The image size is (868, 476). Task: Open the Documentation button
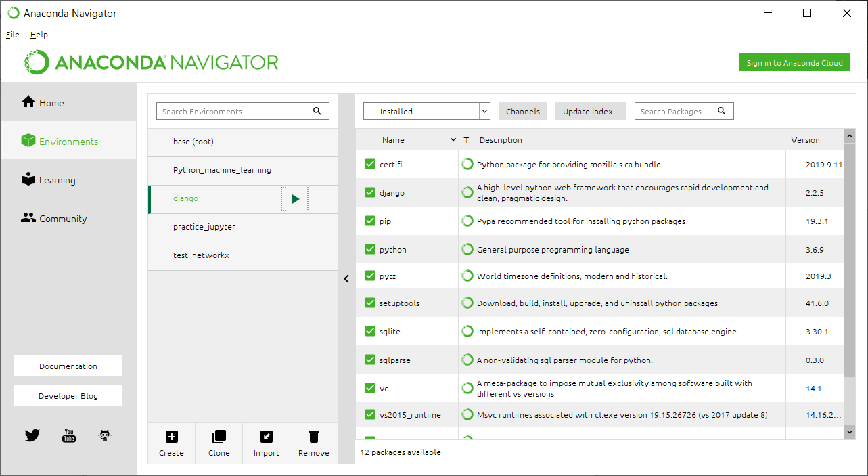(68, 366)
